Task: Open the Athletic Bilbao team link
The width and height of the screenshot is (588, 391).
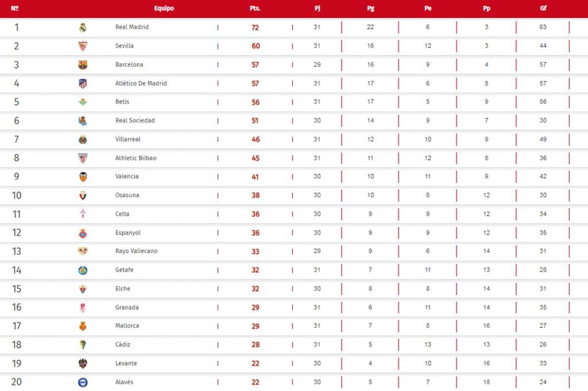Action: (x=136, y=158)
